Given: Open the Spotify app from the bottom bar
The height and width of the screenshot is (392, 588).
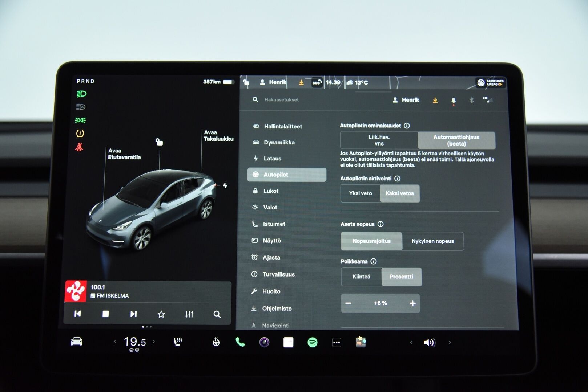Looking at the screenshot, I should click(x=312, y=342).
